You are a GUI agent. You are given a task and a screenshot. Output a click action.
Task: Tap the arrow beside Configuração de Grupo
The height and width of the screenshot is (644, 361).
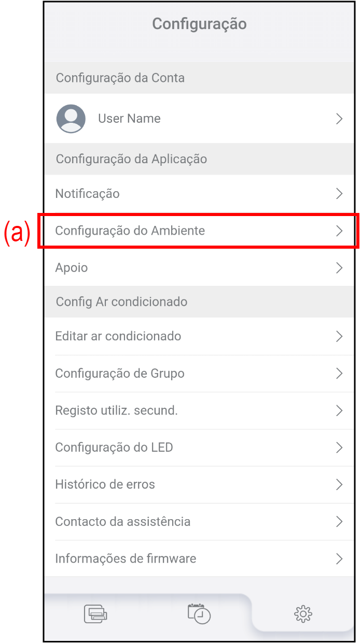339,374
